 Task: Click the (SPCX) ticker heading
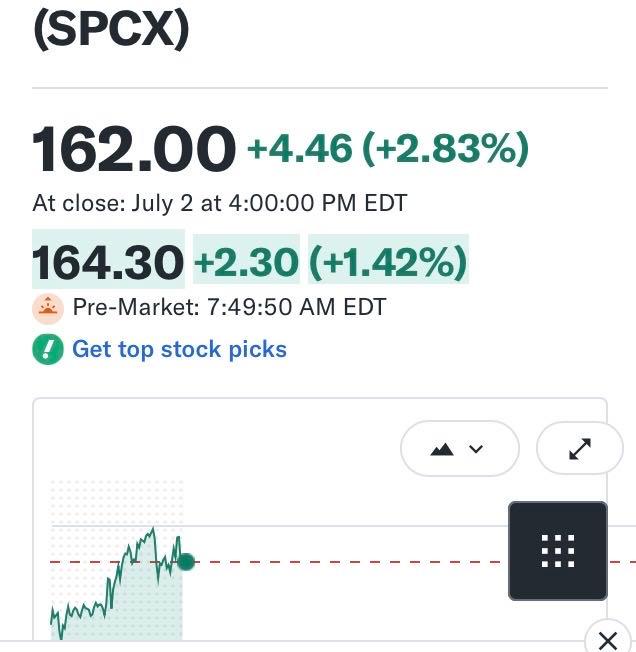pos(111,29)
